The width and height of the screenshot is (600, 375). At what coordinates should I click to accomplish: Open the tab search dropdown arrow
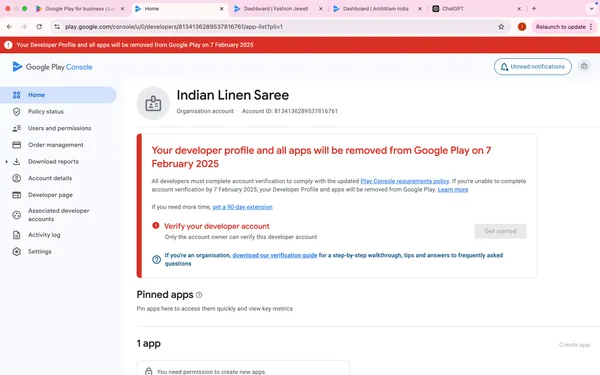[591, 8]
